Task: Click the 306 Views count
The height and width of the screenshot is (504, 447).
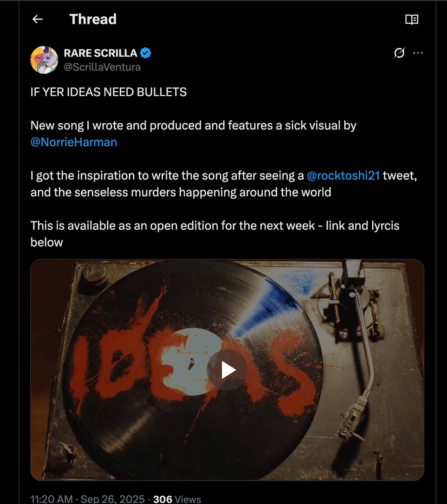Action: pyautogui.click(x=177, y=499)
